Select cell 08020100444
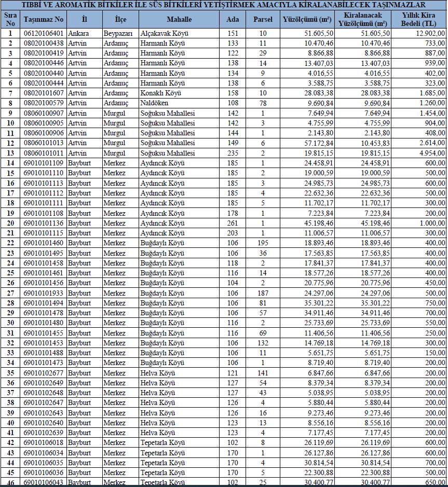This screenshot has height=487, width=448. click(x=44, y=83)
